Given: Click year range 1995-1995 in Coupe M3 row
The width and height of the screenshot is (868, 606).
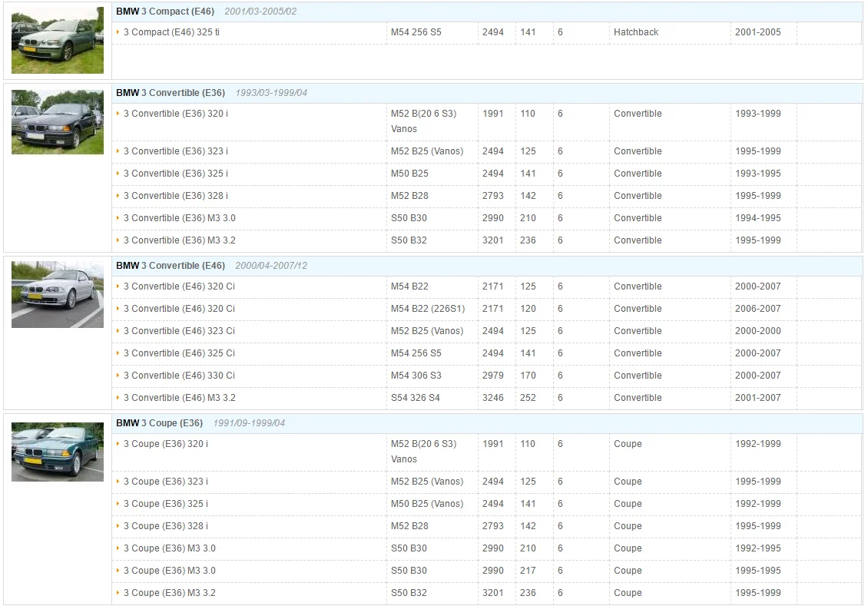Looking at the screenshot, I should pyautogui.click(x=758, y=571).
